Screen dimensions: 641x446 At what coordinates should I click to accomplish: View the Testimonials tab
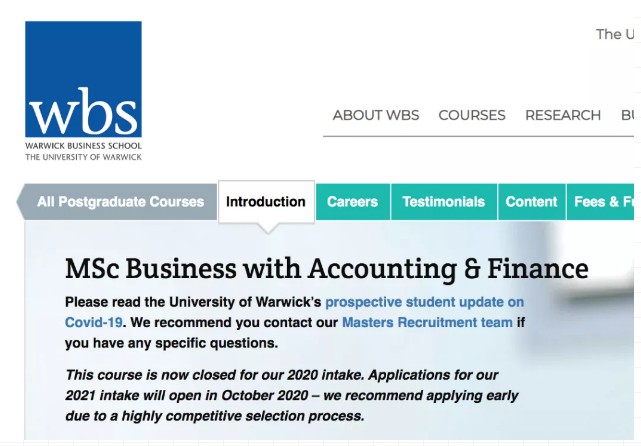[443, 202]
